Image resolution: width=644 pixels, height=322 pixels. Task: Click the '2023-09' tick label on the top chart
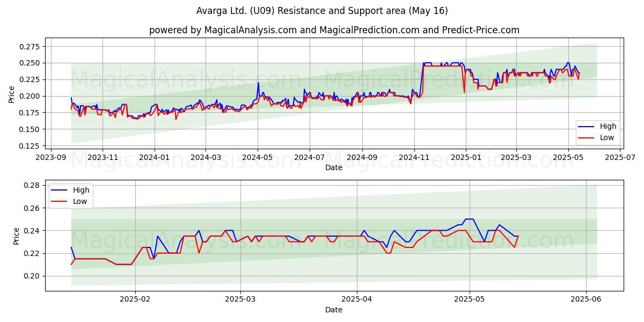coord(50,158)
